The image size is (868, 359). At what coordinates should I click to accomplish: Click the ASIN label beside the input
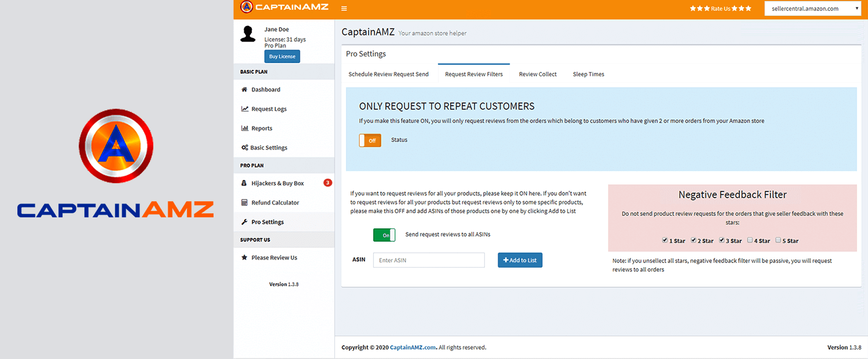point(359,260)
